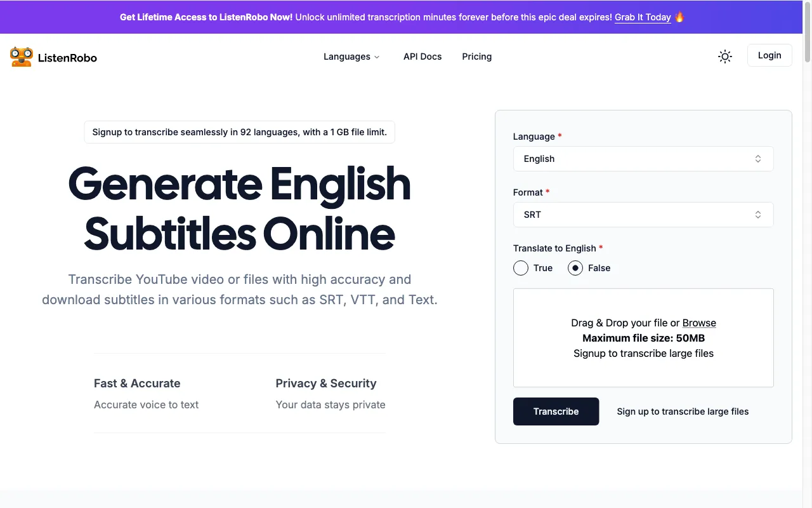
Task: Click the drag and drop upload area
Action: pos(643,338)
